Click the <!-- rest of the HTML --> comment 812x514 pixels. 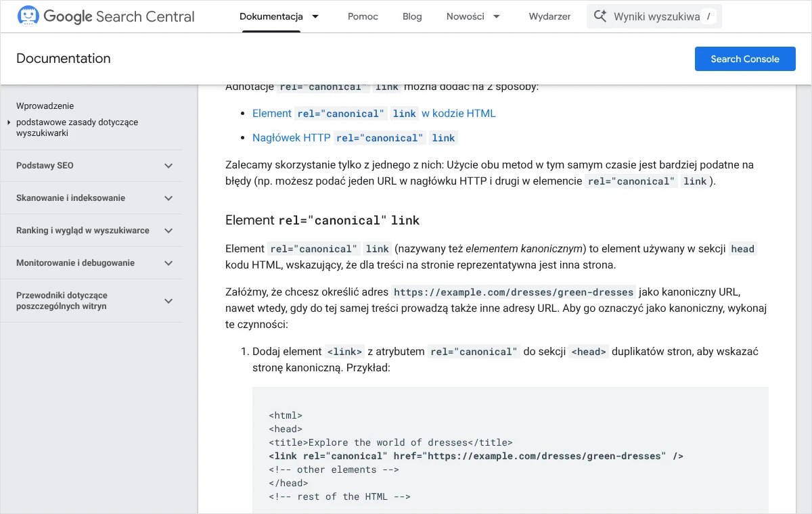point(340,496)
